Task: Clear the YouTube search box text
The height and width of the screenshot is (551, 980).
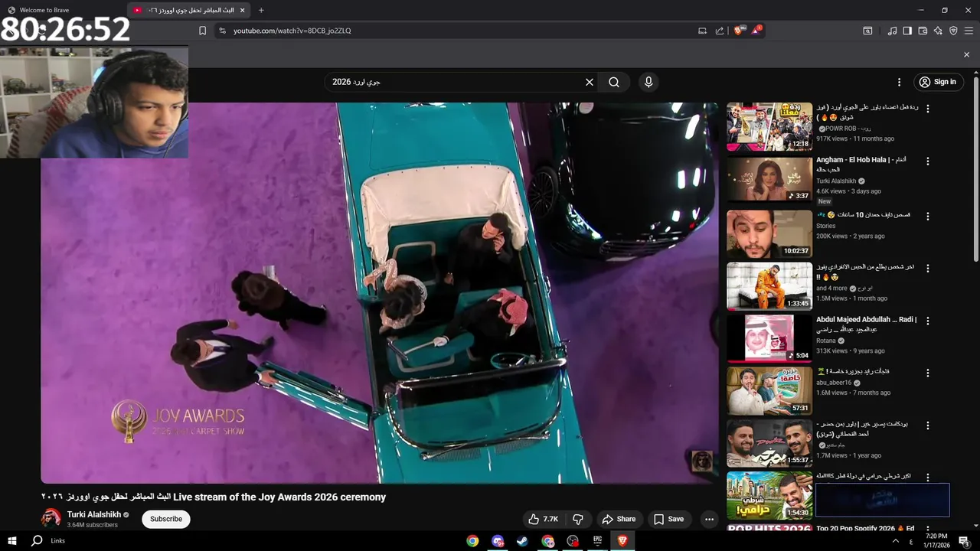Action: [x=590, y=82]
